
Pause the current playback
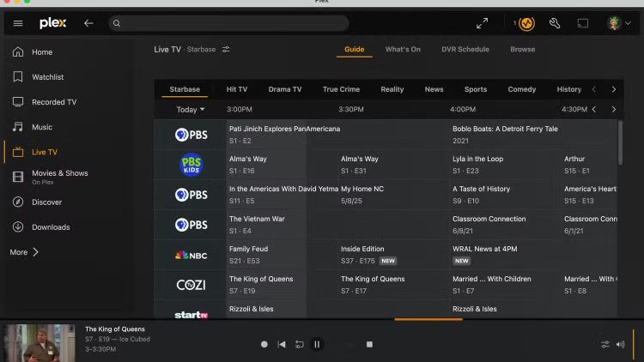tap(317, 344)
